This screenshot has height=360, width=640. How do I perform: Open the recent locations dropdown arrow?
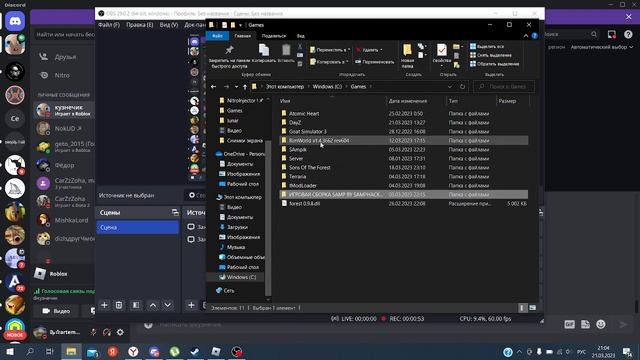[x=236, y=87]
